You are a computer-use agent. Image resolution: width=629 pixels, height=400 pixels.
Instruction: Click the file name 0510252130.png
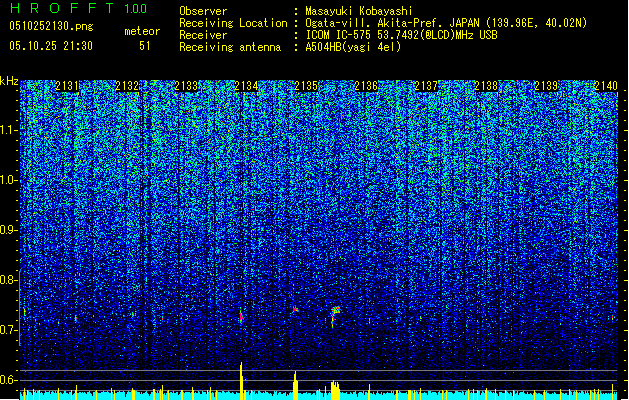[x=51, y=26]
